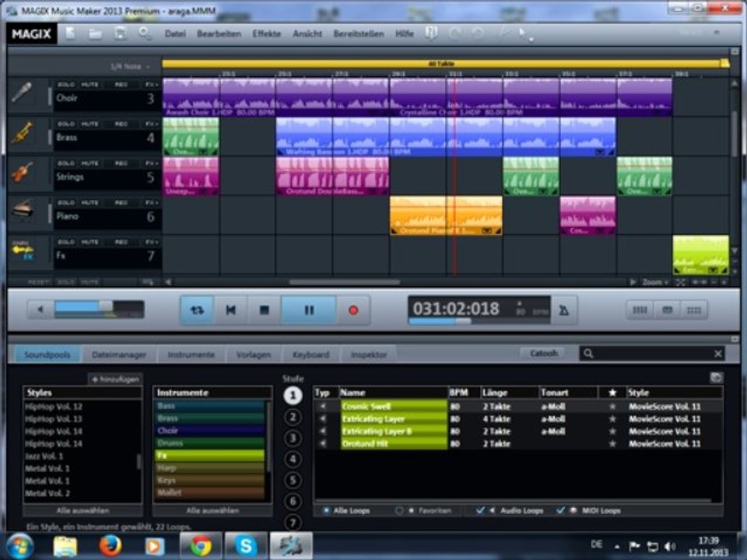
Task: Toggle loop playback button
Action: 197,310
